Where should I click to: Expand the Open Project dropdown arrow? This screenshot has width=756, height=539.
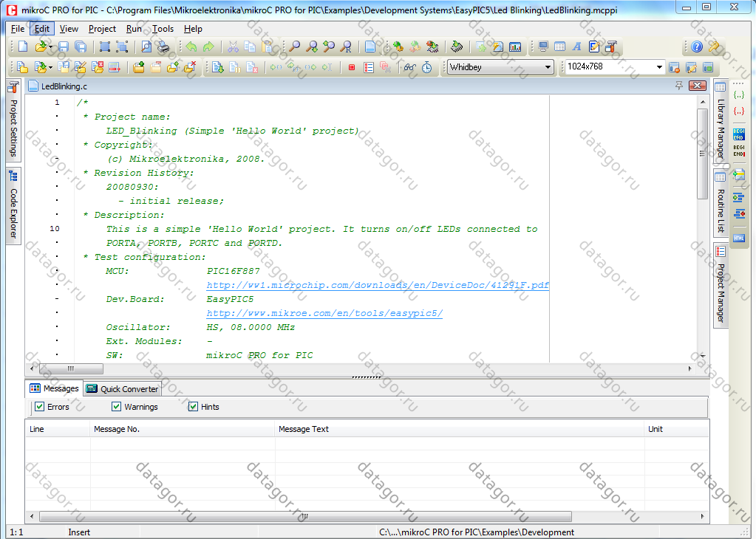pos(51,67)
